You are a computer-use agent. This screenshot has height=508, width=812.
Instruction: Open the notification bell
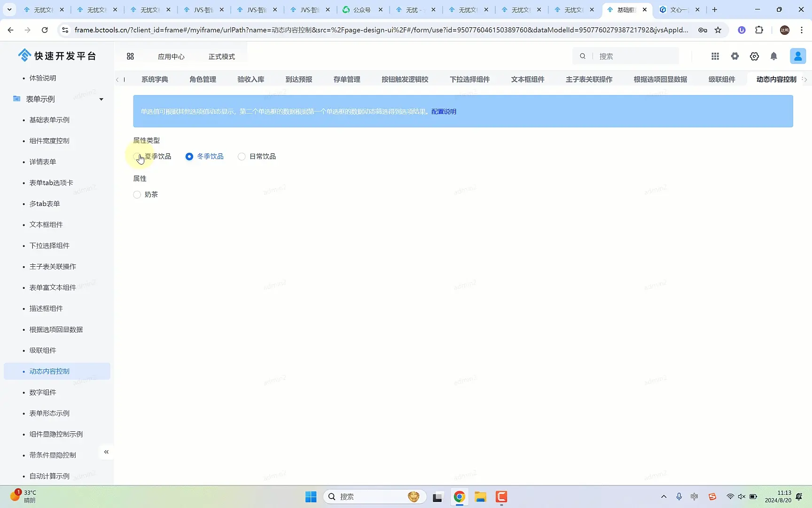click(774, 56)
